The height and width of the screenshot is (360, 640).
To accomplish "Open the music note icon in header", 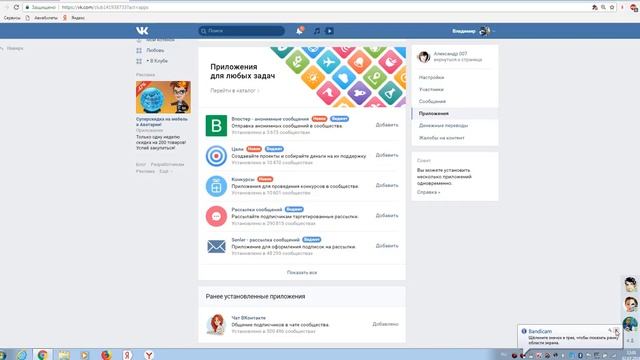I will tap(317, 31).
